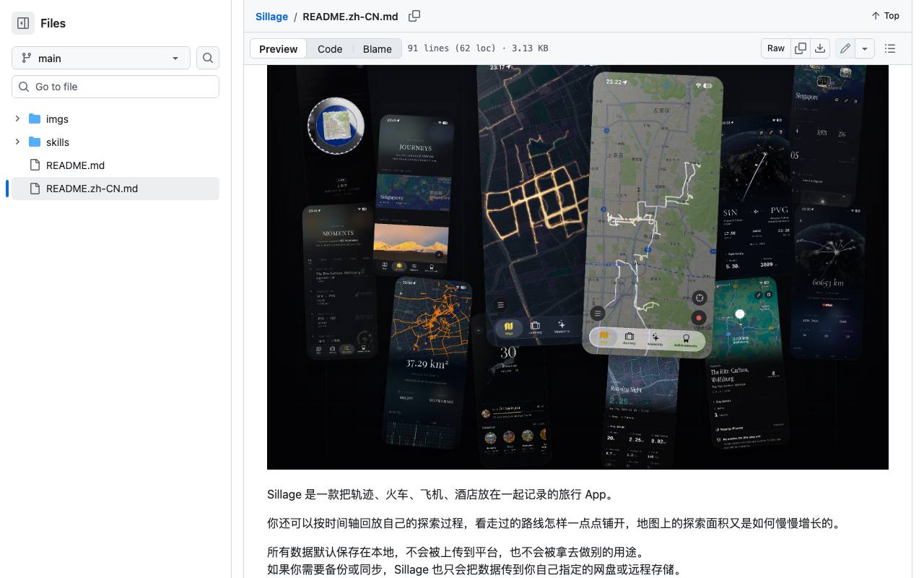Viewport: 924px width, 578px height.
Task: Click the paragraph starting '你还可以按时间轴'
Action: [555, 523]
